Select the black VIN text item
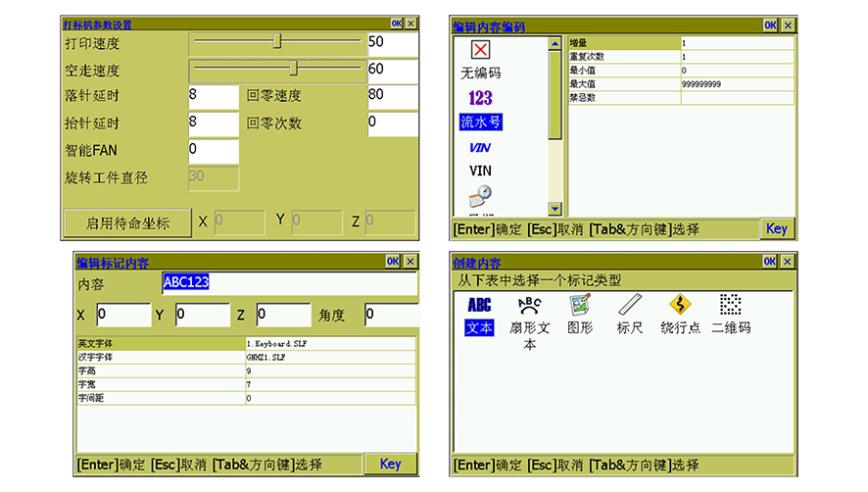Screen dimensions: 868x492 point(480,171)
